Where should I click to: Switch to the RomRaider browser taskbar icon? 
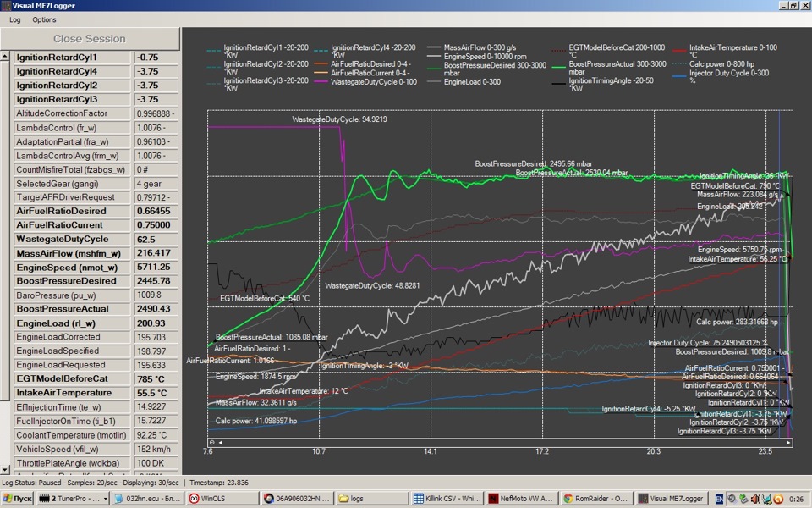pos(595,499)
